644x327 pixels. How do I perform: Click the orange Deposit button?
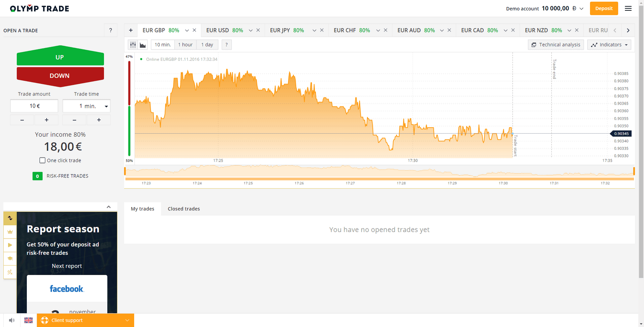click(604, 8)
